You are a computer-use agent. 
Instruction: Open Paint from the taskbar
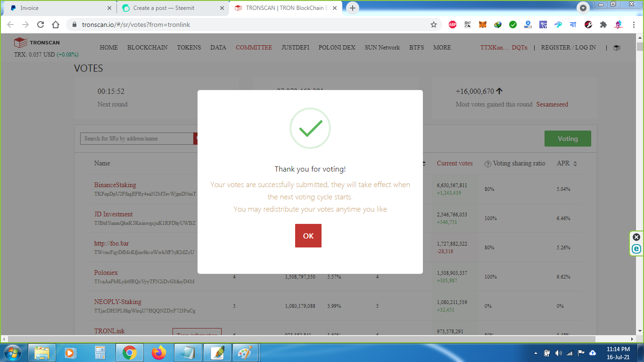tap(246, 353)
